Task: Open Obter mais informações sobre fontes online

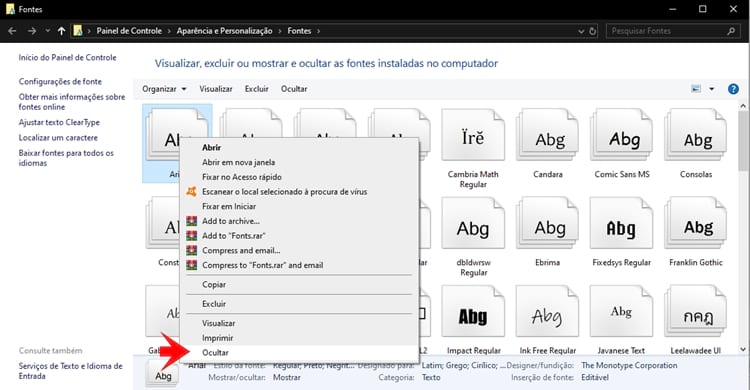Action: [x=72, y=102]
